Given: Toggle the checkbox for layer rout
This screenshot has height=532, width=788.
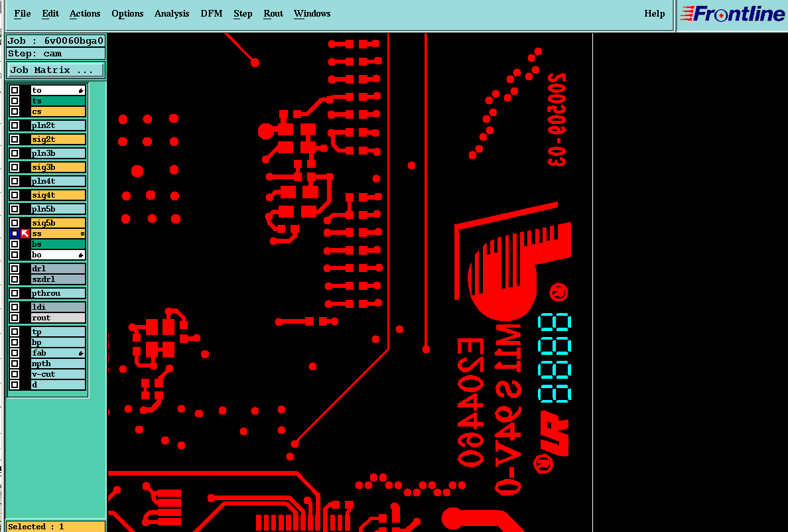Looking at the screenshot, I should (x=15, y=318).
